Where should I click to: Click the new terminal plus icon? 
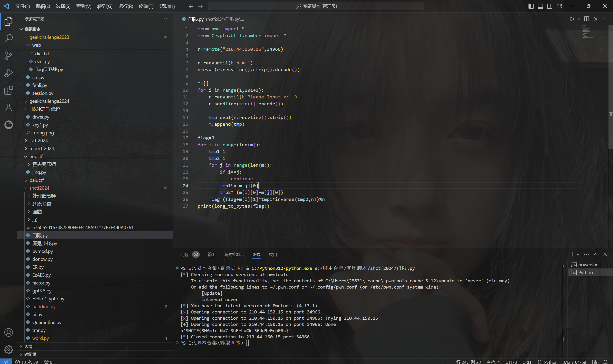(x=572, y=254)
